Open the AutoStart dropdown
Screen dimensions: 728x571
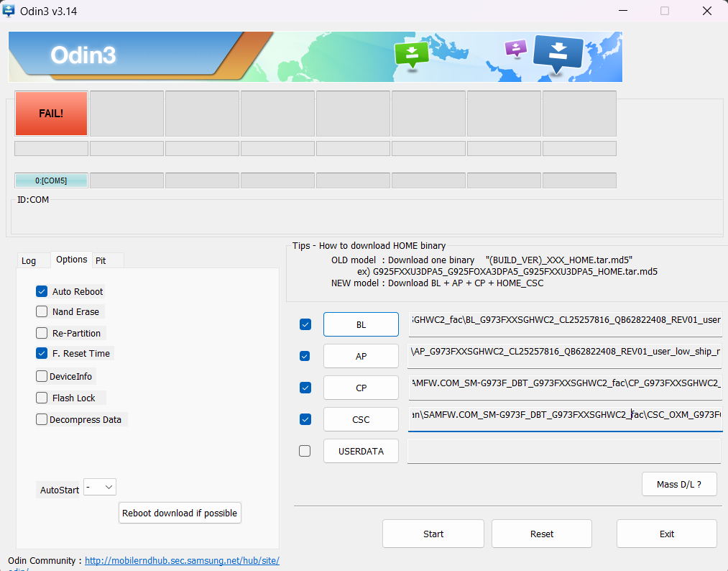(100, 488)
